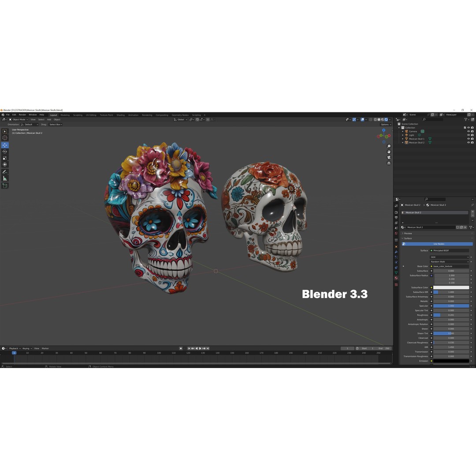Click the viewport Zoom magnifier icon
Screen dimensions: 476x476
(389, 146)
